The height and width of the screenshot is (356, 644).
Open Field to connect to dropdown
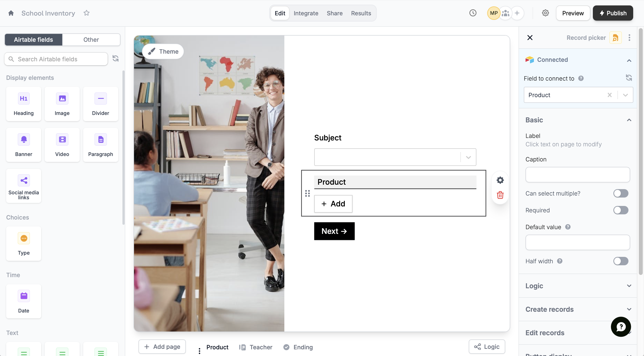pyautogui.click(x=625, y=95)
